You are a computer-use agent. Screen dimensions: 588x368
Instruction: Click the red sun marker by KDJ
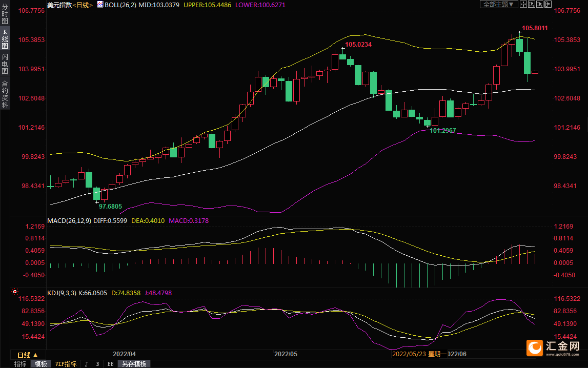tap(15, 292)
